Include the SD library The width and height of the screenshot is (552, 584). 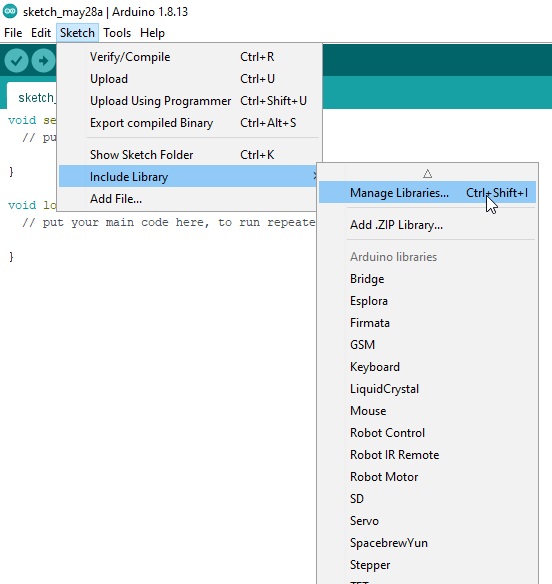click(427, 499)
